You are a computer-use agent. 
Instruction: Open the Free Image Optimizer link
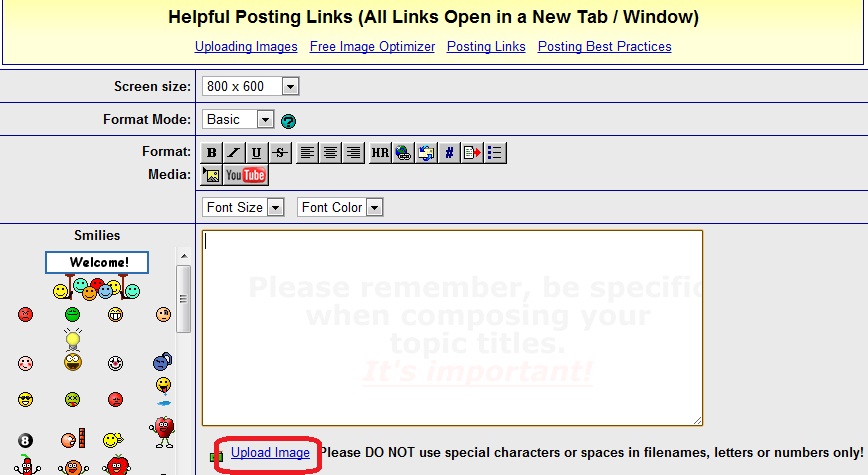pyautogui.click(x=372, y=47)
